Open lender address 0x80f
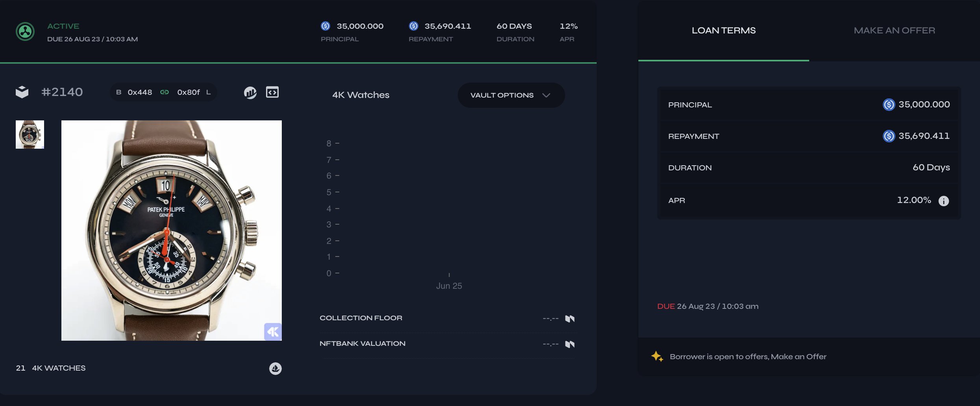Image resolution: width=980 pixels, height=406 pixels. point(189,92)
